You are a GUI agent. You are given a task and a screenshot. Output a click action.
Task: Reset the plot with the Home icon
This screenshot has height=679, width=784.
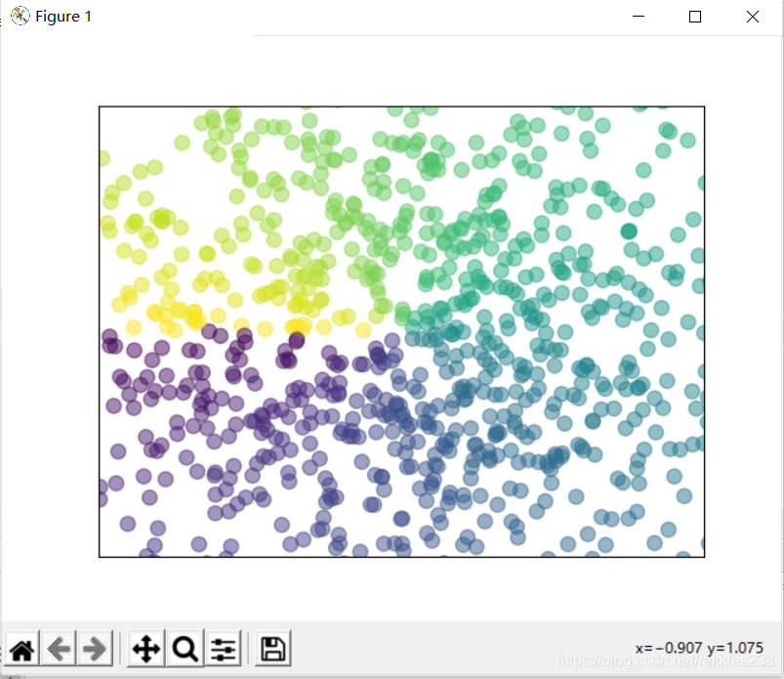click(22, 649)
